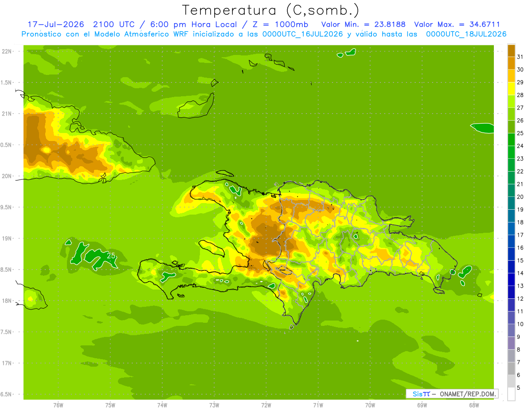Click longitude label '75W'
The width and height of the screenshot is (532, 411).
click(110, 405)
